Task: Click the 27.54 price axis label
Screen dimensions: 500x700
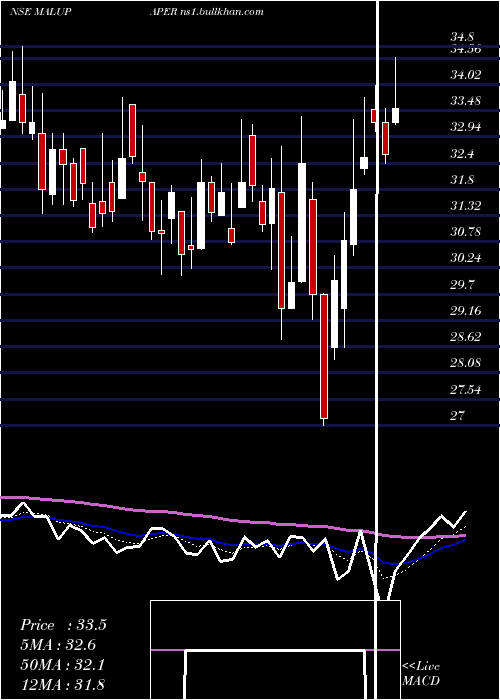Action: click(x=466, y=390)
